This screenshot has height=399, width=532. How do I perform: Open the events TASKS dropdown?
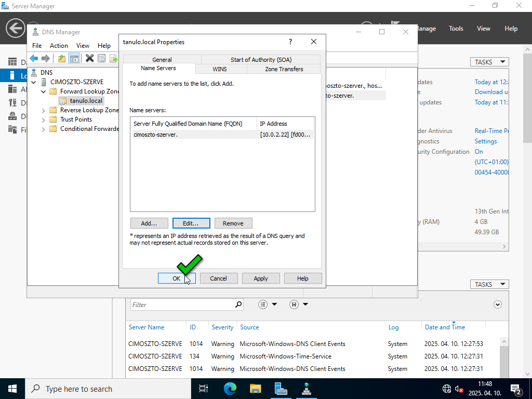[489, 284]
